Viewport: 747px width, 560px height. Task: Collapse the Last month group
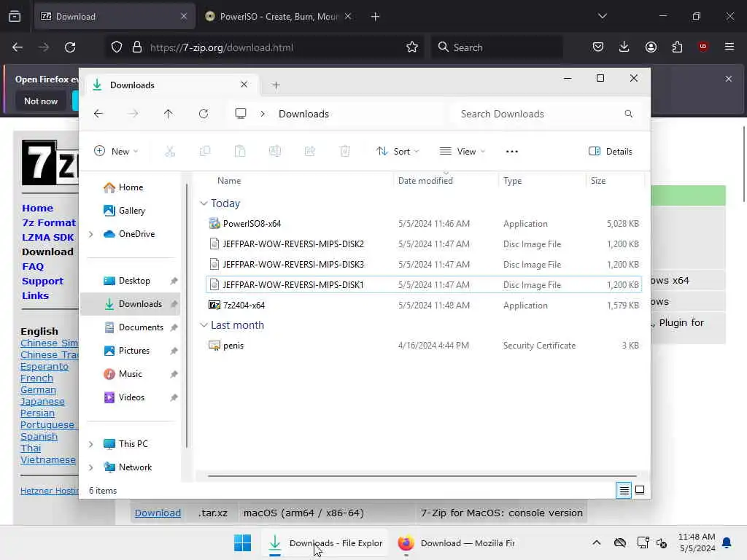click(204, 325)
